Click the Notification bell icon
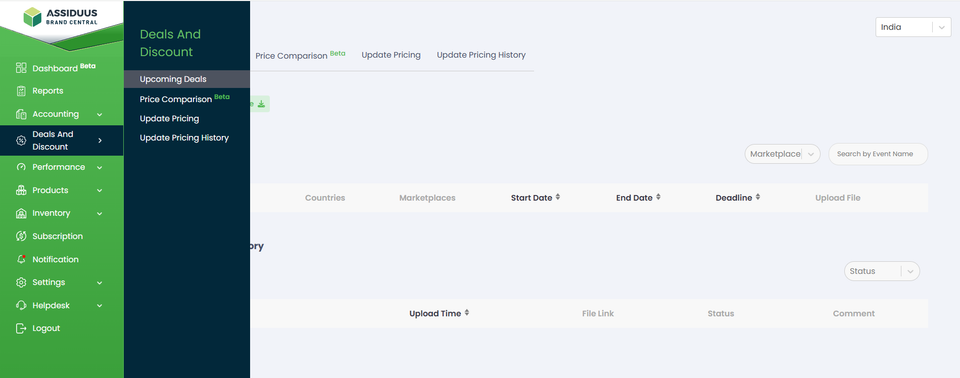This screenshot has width=960, height=378. coord(21,259)
